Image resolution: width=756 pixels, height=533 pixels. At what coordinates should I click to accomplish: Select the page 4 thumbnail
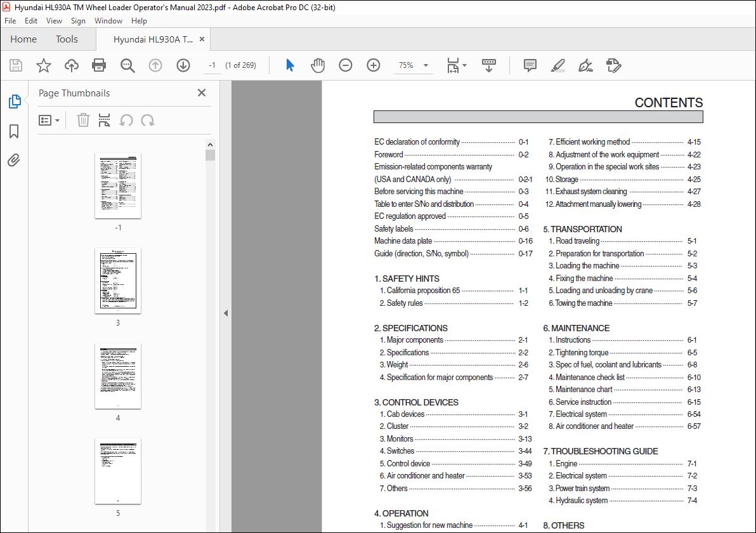pyautogui.click(x=118, y=376)
